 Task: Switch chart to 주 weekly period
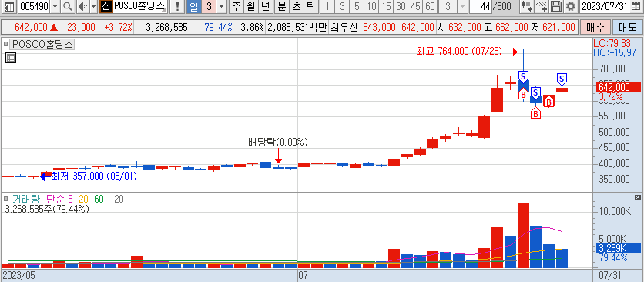236,6
